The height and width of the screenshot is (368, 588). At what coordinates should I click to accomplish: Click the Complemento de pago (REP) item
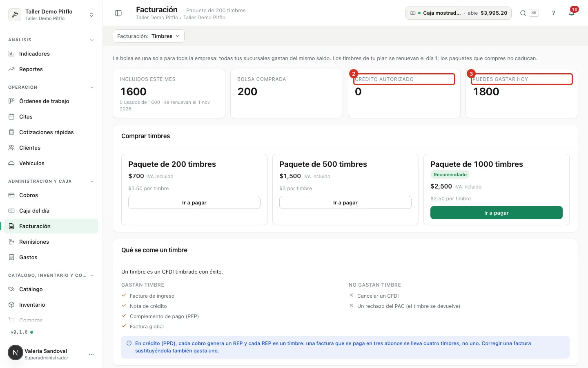164,316
